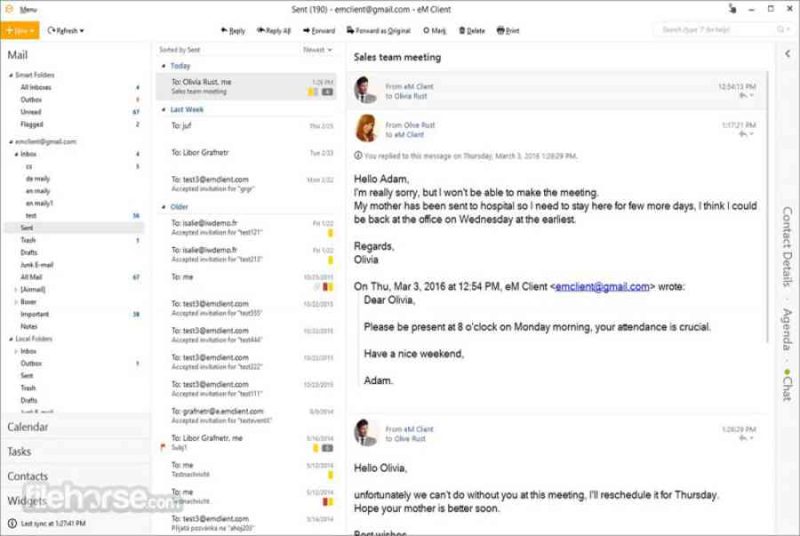The width and height of the screenshot is (800, 536).
Task: Click the Forward toolbar button
Action: click(x=319, y=31)
